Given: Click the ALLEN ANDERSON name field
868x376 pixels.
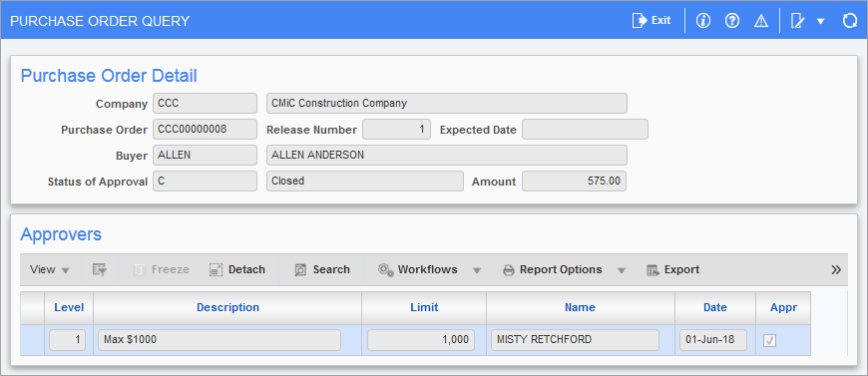Looking at the screenshot, I should click(x=447, y=155).
